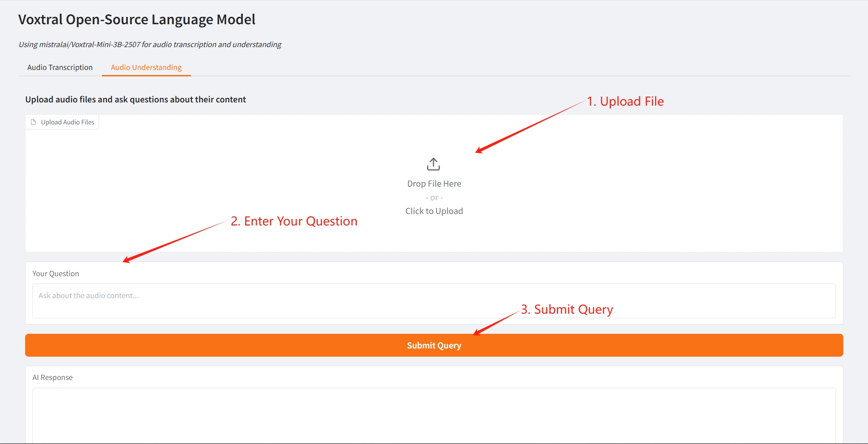Click the "Upload audio files and ask questions" heading
Viewport: 868px width, 444px height.
pyautogui.click(x=136, y=99)
